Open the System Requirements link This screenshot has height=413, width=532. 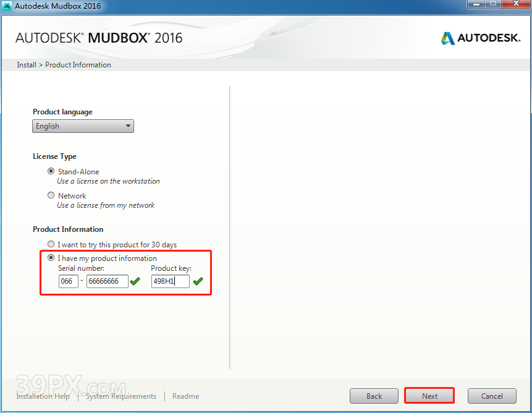click(x=121, y=396)
